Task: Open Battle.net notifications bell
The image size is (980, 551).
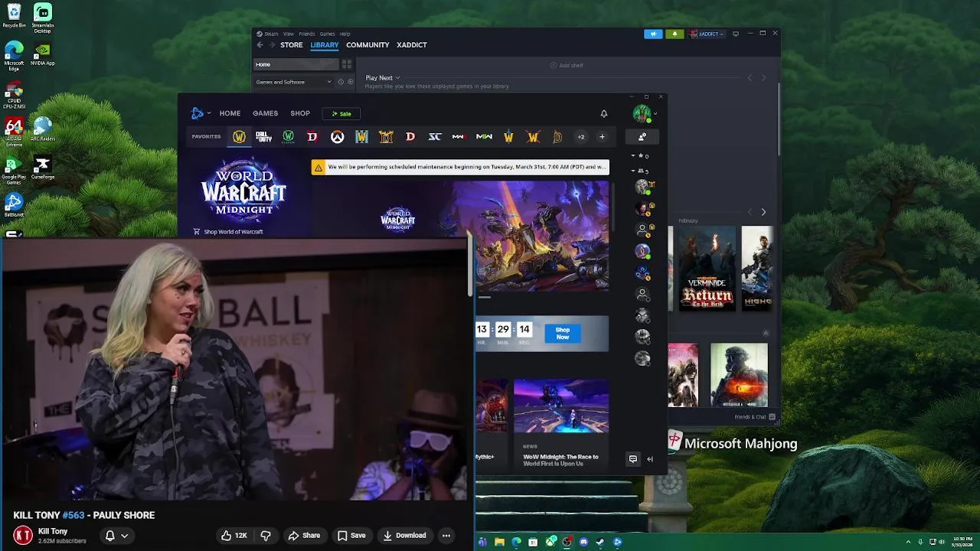Action: pos(604,113)
